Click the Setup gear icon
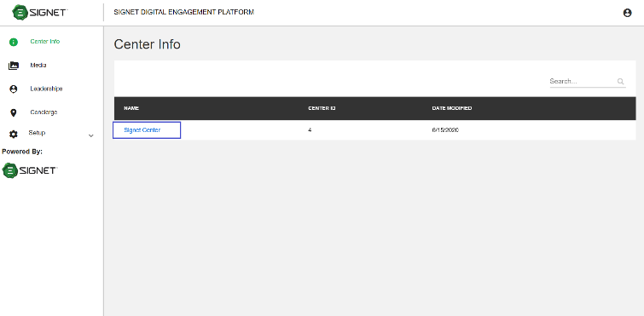Screen dimensions: 644x316 pyautogui.click(x=14, y=134)
